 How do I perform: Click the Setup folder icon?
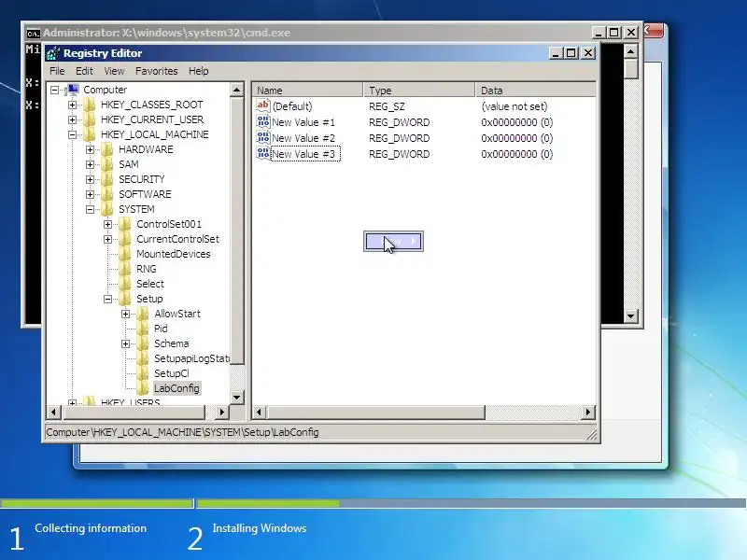pos(125,299)
